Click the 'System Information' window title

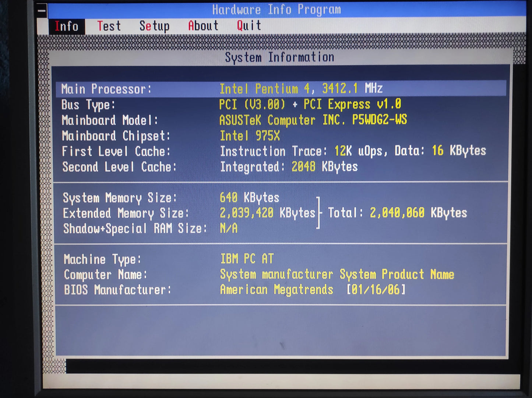coord(279,57)
